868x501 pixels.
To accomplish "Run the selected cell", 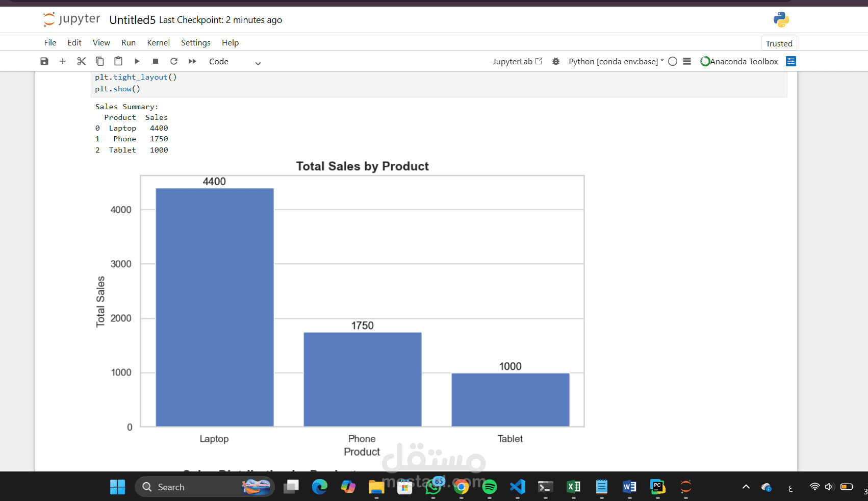I will [x=137, y=61].
